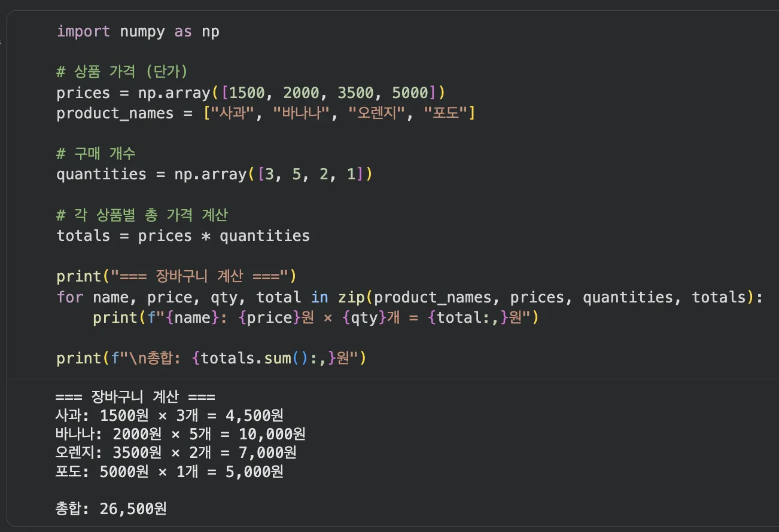This screenshot has width=779, height=532.
Task: Click the 'for' keyword of the loop
Action: pos(69,297)
